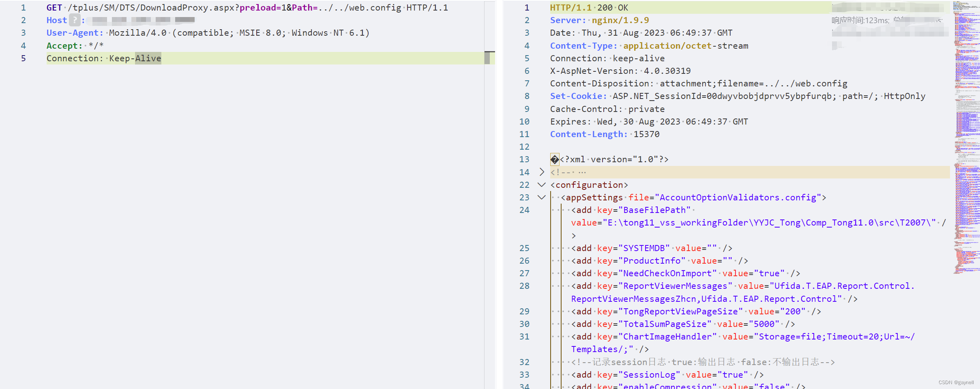Click the question mark badge beside Host
980x389 pixels.
click(75, 20)
